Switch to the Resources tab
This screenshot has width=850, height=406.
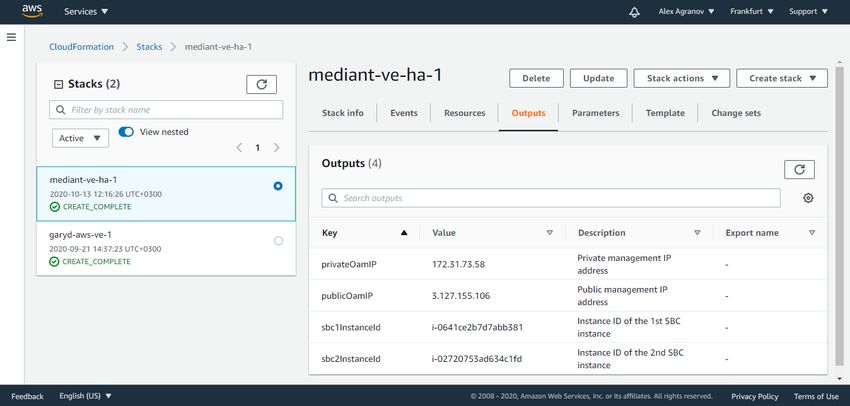(465, 113)
